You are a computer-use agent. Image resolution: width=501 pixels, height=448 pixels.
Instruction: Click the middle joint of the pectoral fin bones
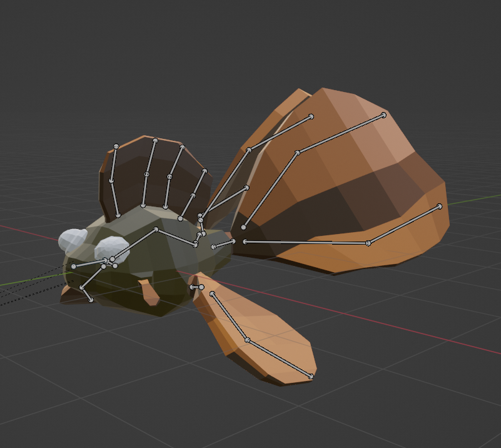tap(247, 340)
